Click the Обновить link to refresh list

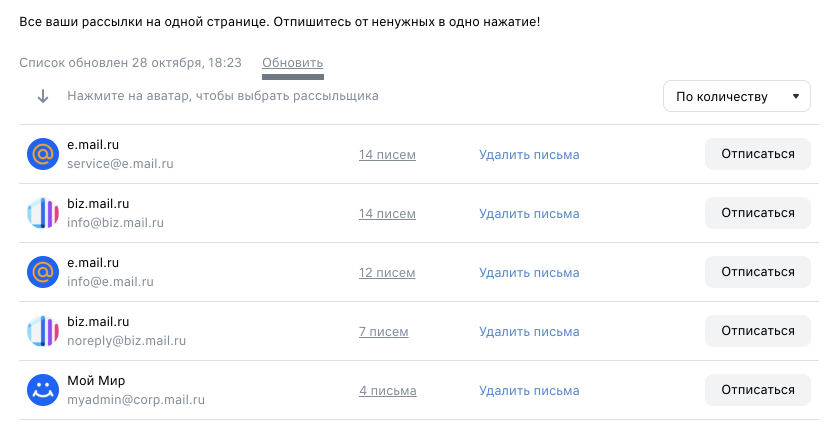[x=293, y=63]
